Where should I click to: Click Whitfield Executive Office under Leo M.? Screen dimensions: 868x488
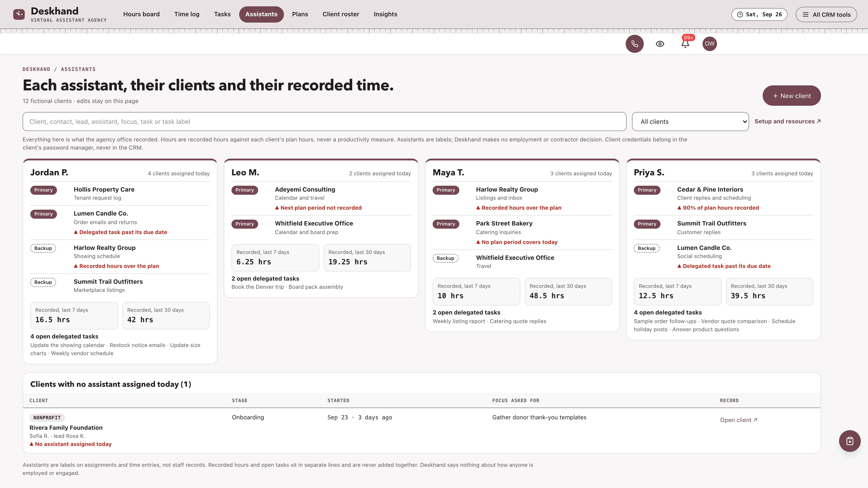[x=314, y=223]
